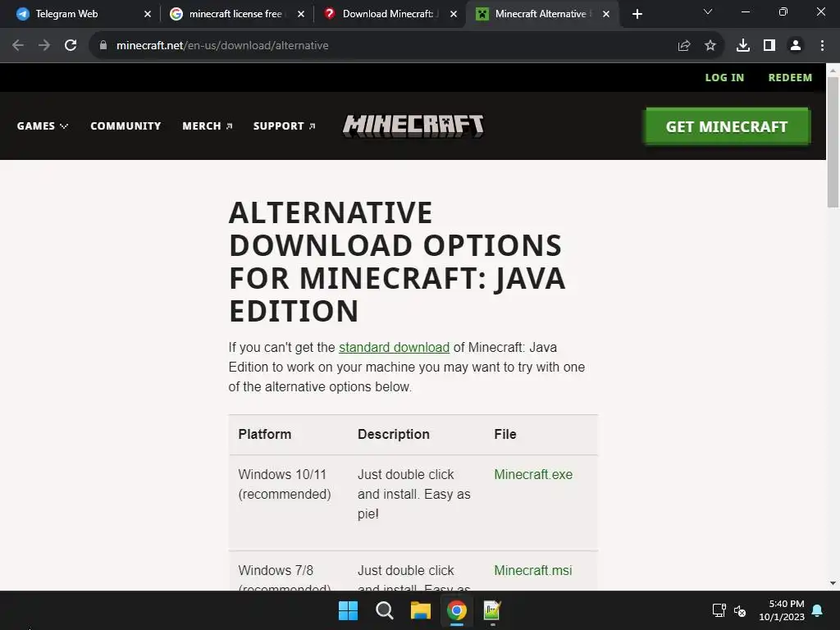The height and width of the screenshot is (630, 840).
Task: Click the Platform column header
Action: tap(265, 435)
